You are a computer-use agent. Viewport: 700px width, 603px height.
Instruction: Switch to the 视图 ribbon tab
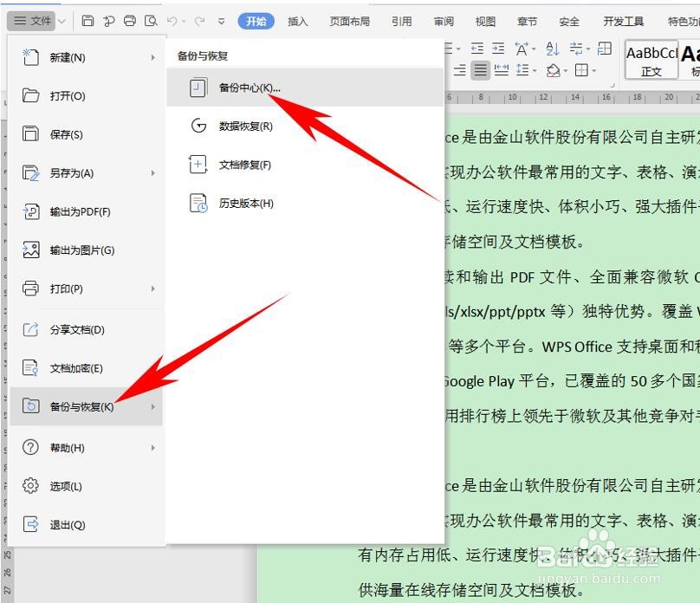pos(485,21)
